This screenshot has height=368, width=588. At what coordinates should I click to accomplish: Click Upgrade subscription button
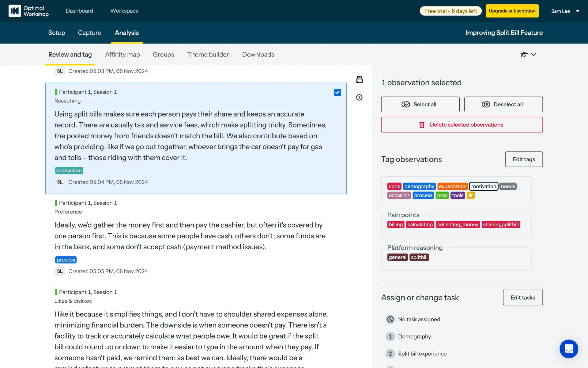512,11
